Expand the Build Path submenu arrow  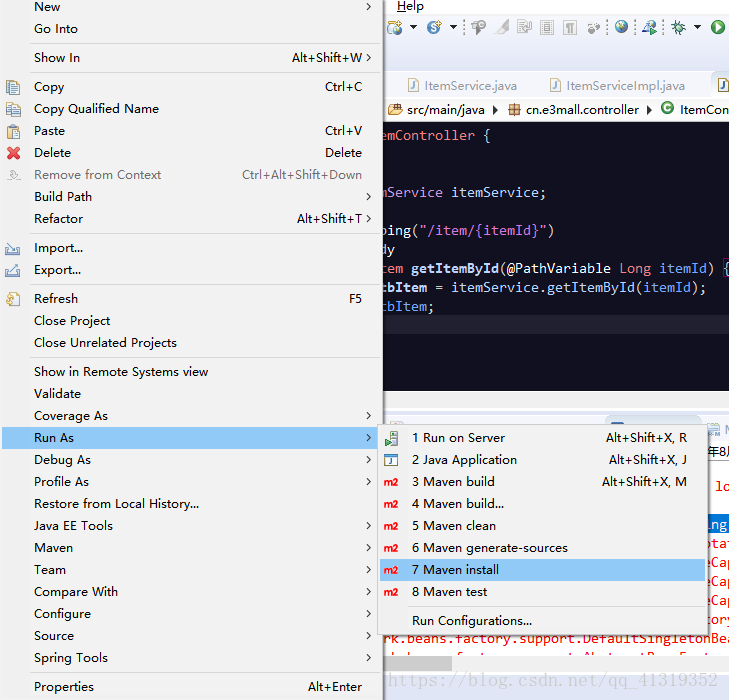369,197
